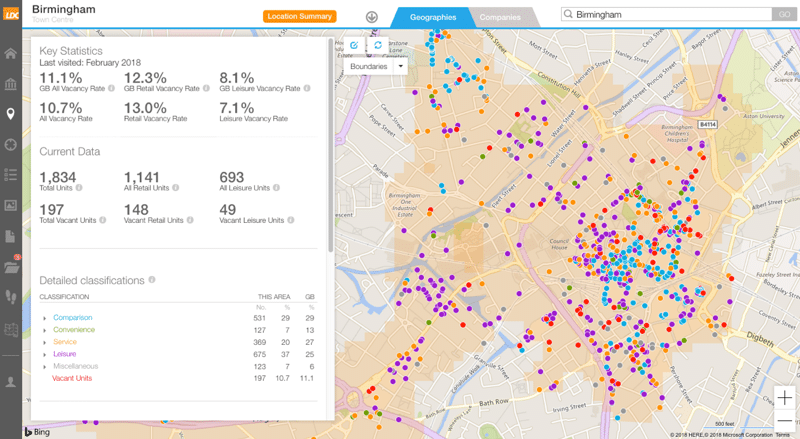
Task: Open the image gallery sidebar icon
Action: coord(11,205)
